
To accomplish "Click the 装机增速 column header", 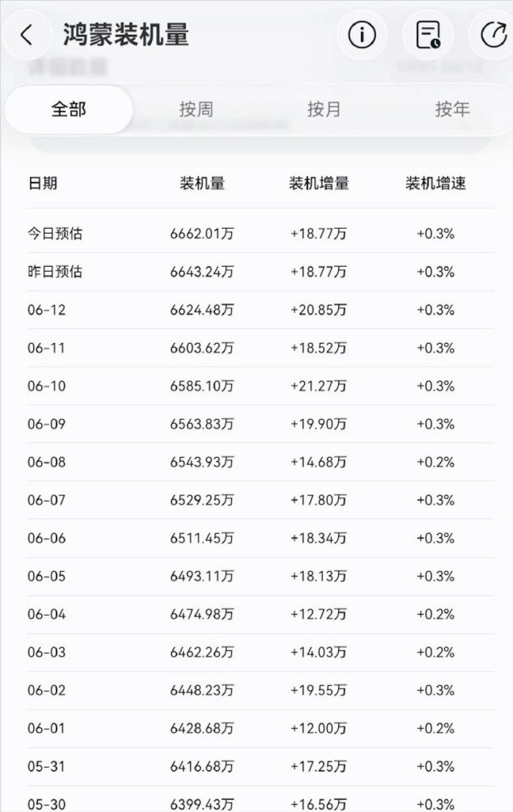I will [x=435, y=183].
